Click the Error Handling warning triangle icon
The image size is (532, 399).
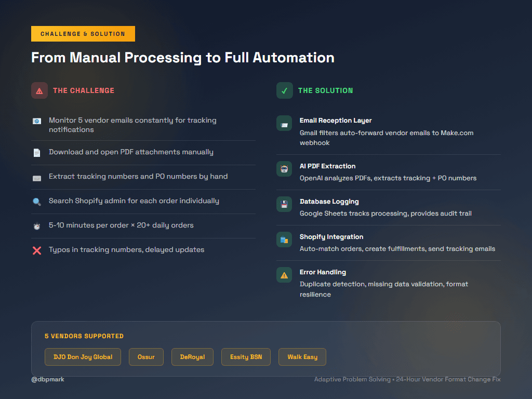click(284, 275)
